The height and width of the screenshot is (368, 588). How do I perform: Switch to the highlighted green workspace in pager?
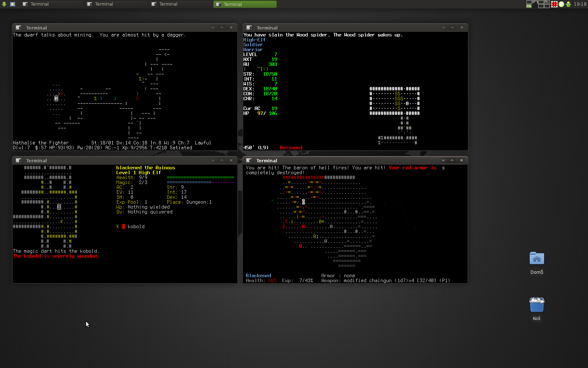tap(529, 6)
